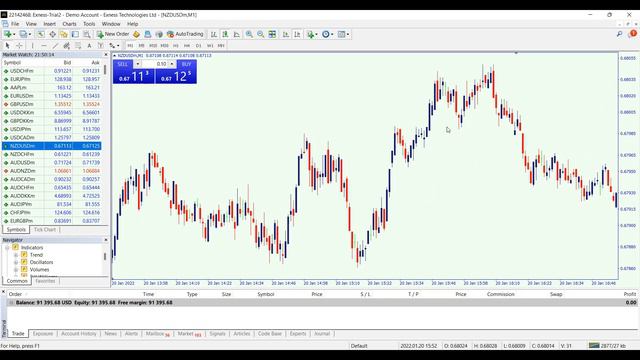Open the search magnifier icon
The height and width of the screenshot is (360, 640).
(x=619, y=34)
